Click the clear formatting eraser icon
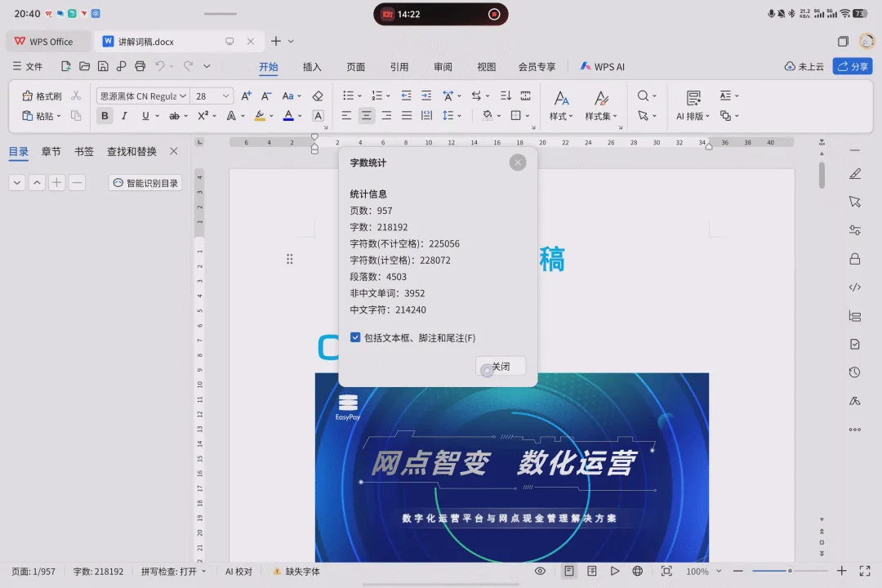The image size is (882, 588). pyautogui.click(x=318, y=96)
